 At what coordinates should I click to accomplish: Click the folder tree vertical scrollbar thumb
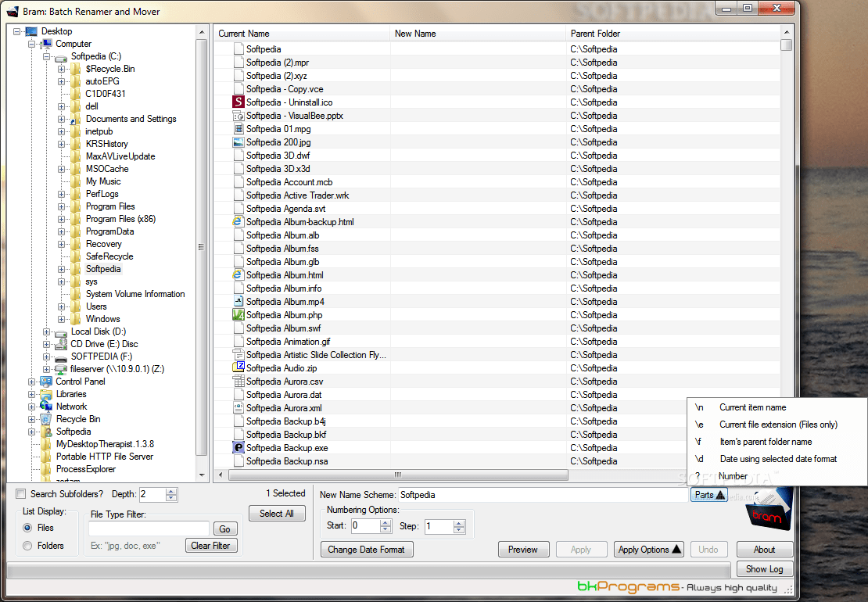[x=202, y=247]
